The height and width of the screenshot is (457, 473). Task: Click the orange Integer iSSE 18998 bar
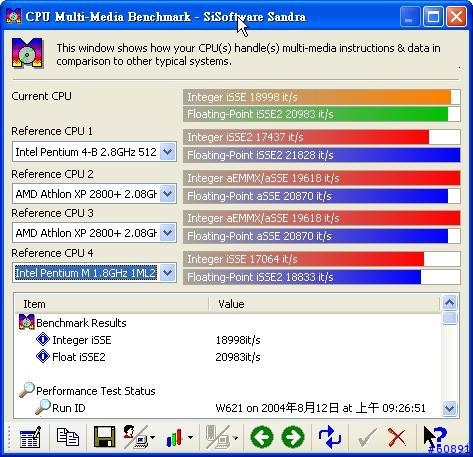(x=322, y=97)
